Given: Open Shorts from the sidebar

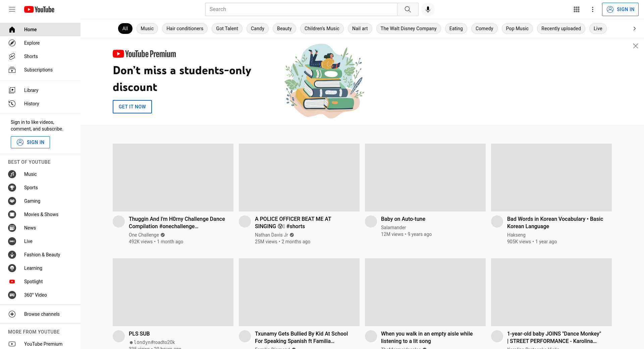Looking at the screenshot, I should pyautogui.click(x=40, y=56).
